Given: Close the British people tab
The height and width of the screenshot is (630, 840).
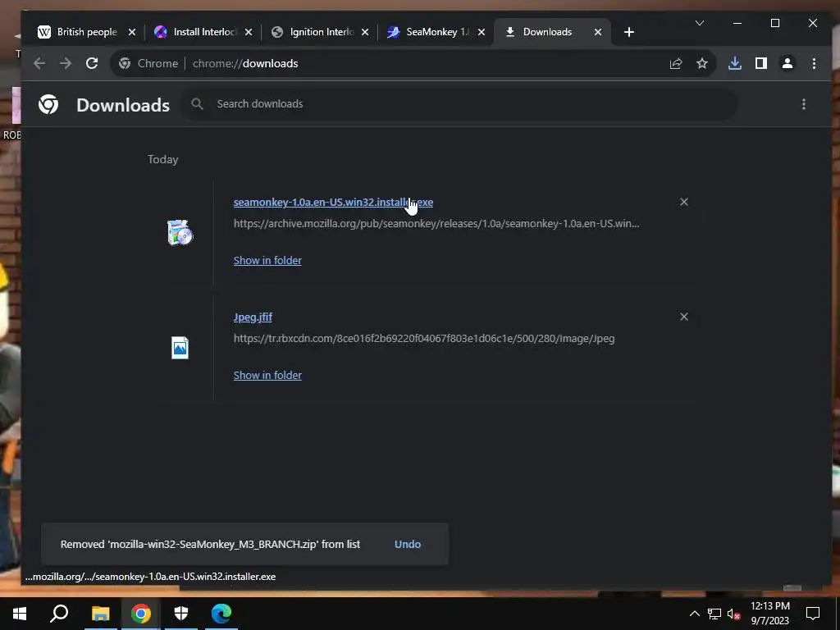Looking at the screenshot, I should [x=132, y=32].
